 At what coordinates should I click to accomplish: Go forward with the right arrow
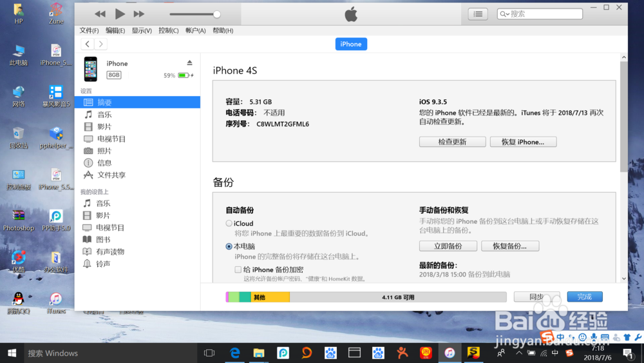100,44
